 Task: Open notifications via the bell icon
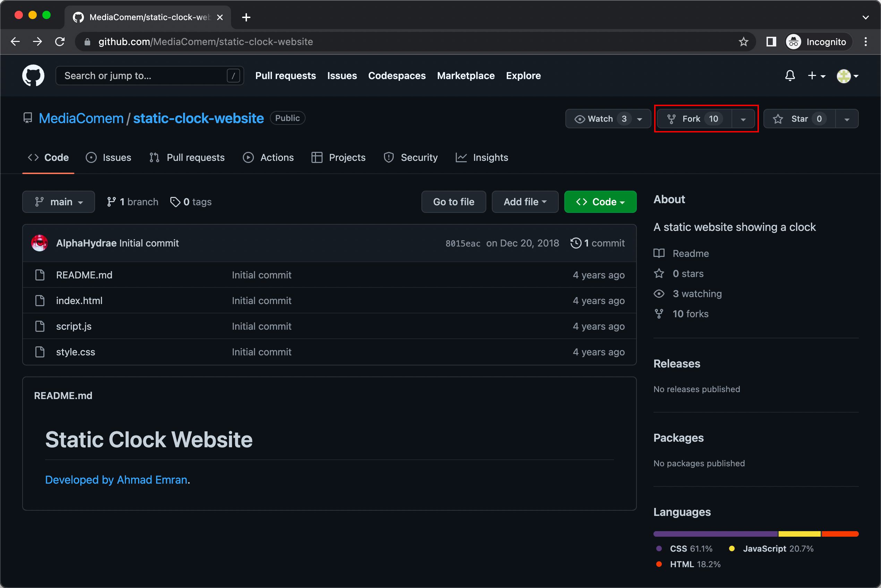(790, 75)
